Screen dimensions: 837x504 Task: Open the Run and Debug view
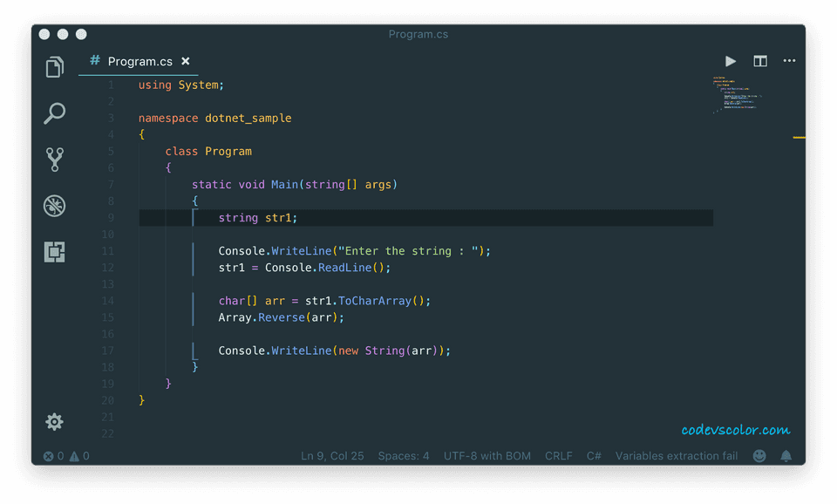pos(54,206)
